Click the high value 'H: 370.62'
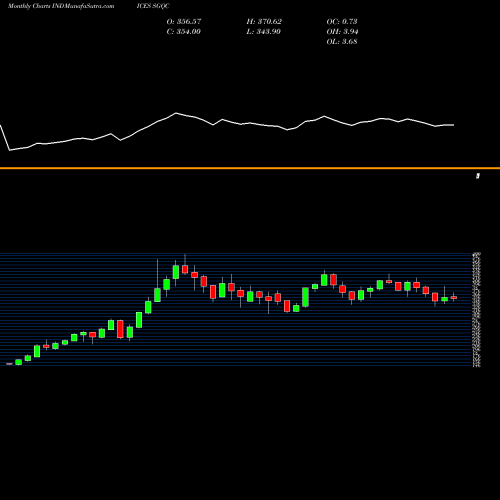Viewport: 500px width, 500px height. point(264,22)
